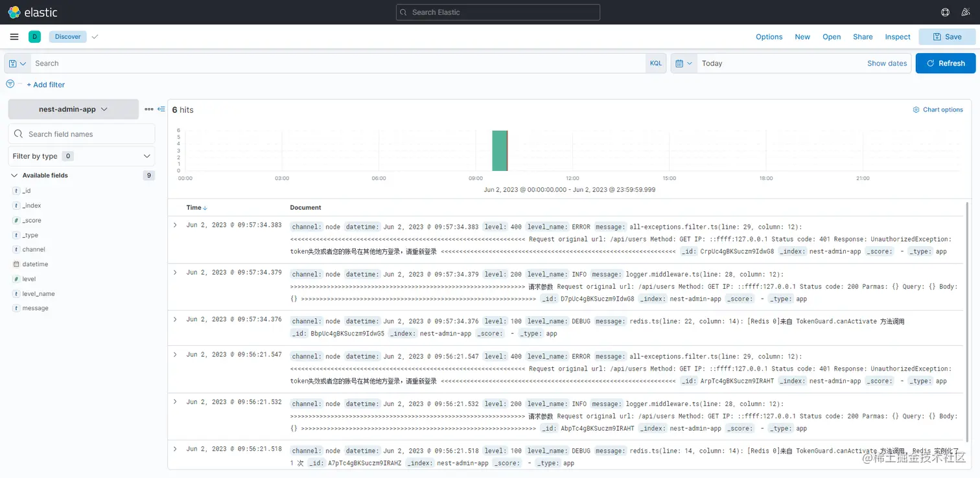Select the _score field name
Viewport: 980px width, 478px height.
pyautogui.click(x=32, y=221)
